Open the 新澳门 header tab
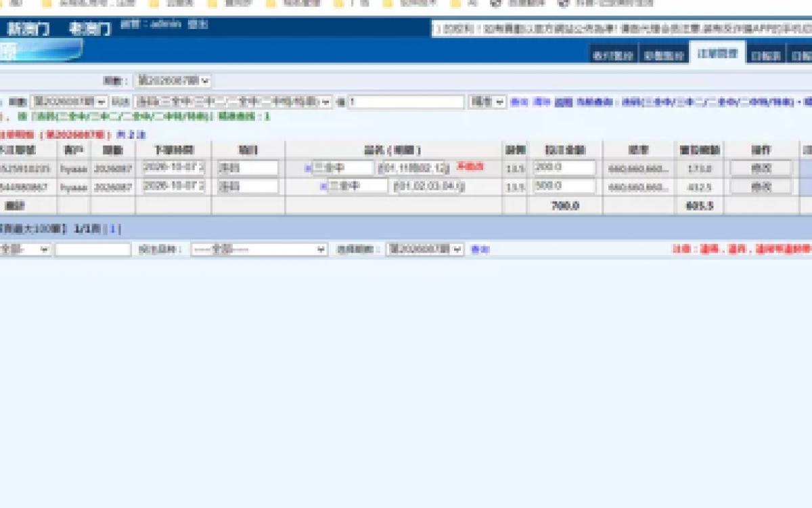The image size is (812, 508). tap(28, 29)
